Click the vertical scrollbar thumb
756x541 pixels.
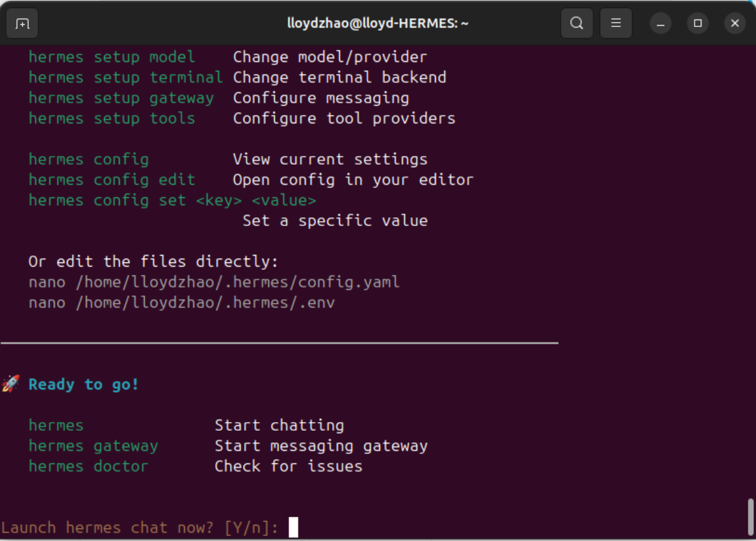(x=751, y=515)
